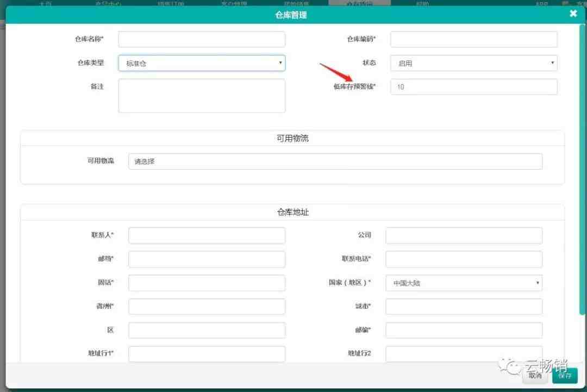Click the 仓库名称 input field

202,39
